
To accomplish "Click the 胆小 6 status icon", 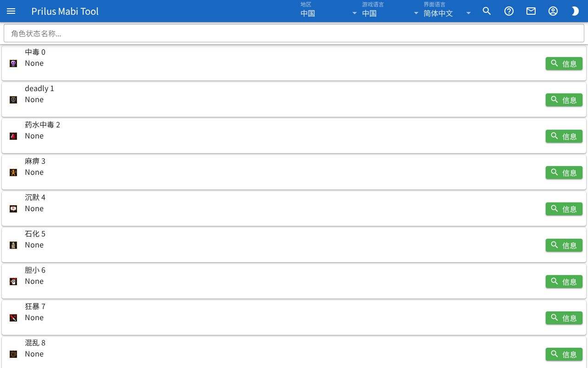I will pos(13,282).
